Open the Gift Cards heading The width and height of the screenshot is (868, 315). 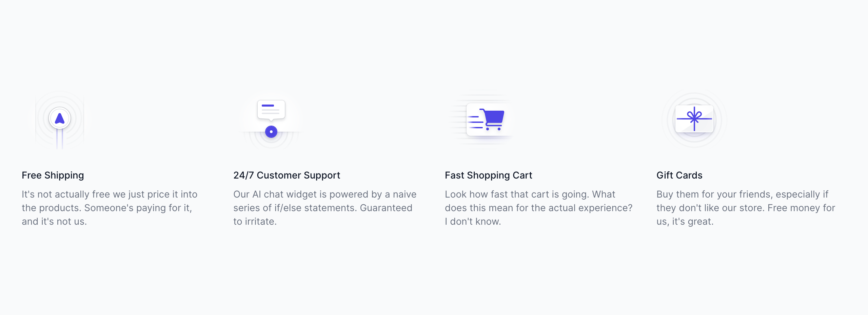click(x=679, y=175)
